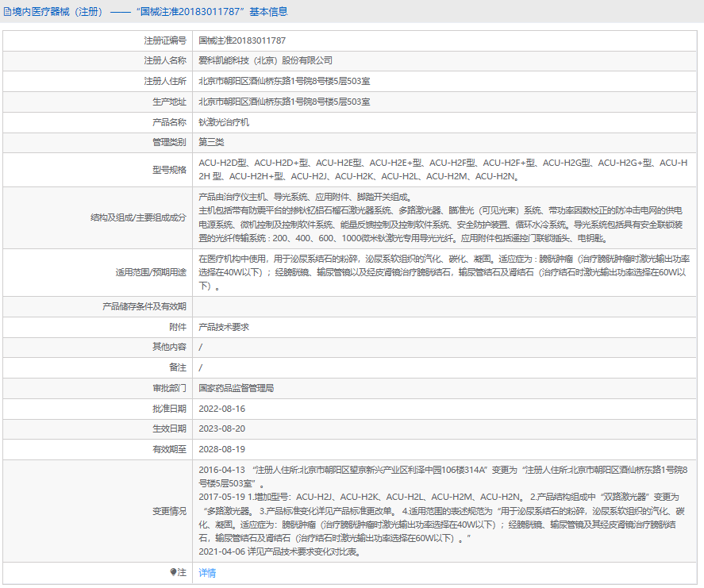The image size is (704, 588).
Task: Click the 附件 label
Action: click(x=178, y=327)
